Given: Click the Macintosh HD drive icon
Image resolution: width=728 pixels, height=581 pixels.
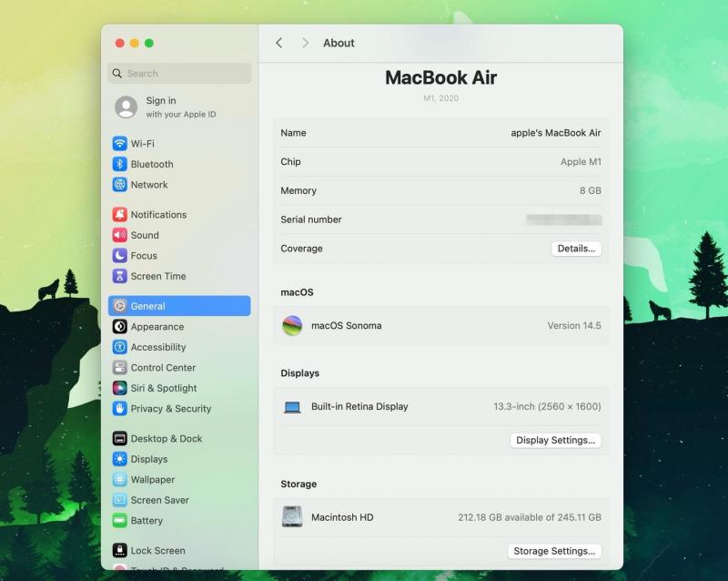Looking at the screenshot, I should [x=292, y=517].
